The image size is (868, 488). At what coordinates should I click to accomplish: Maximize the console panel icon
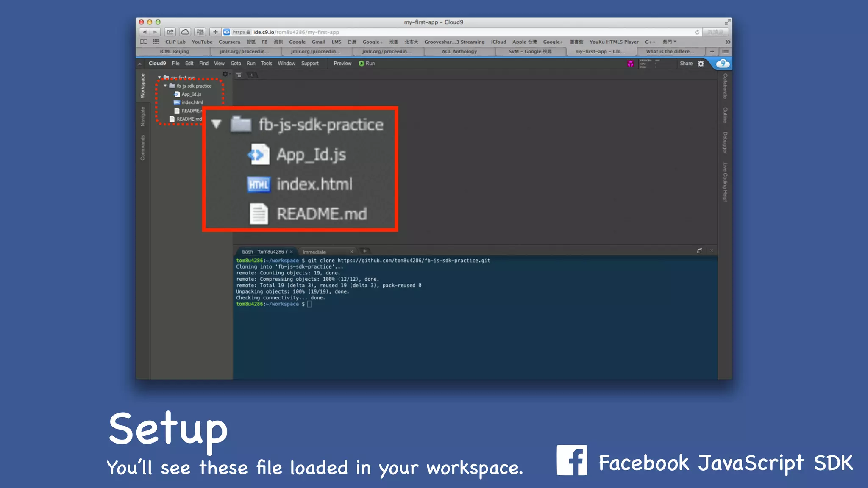click(x=699, y=251)
